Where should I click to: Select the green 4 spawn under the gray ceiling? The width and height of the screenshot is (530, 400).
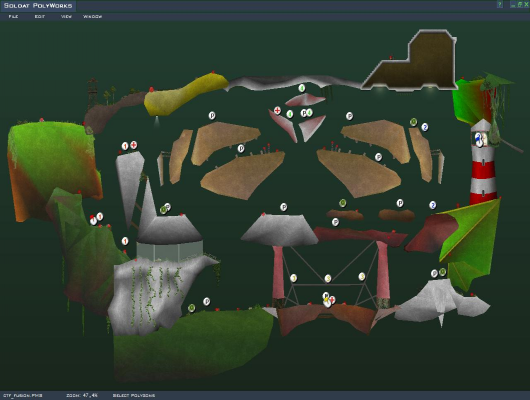[x=302, y=88]
